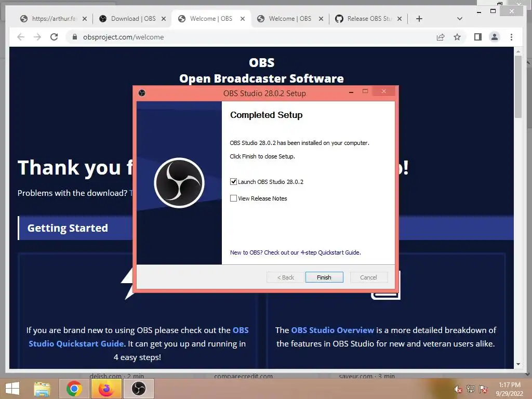Close the Download | OBS tab
Screen dimensions: 532x399
tap(164, 19)
